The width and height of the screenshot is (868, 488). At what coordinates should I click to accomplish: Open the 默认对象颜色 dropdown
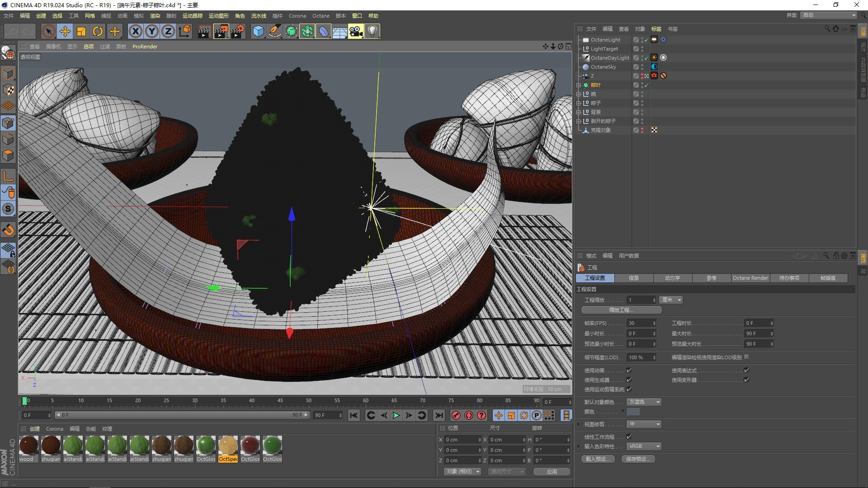point(644,402)
